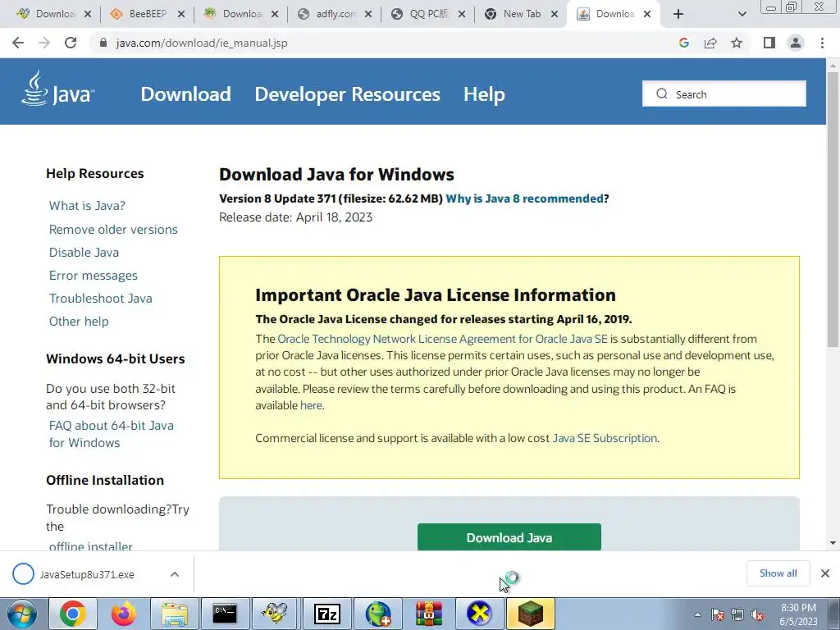The width and height of the screenshot is (840, 630).
Task: Open the Google icon in address bar
Action: [683, 43]
